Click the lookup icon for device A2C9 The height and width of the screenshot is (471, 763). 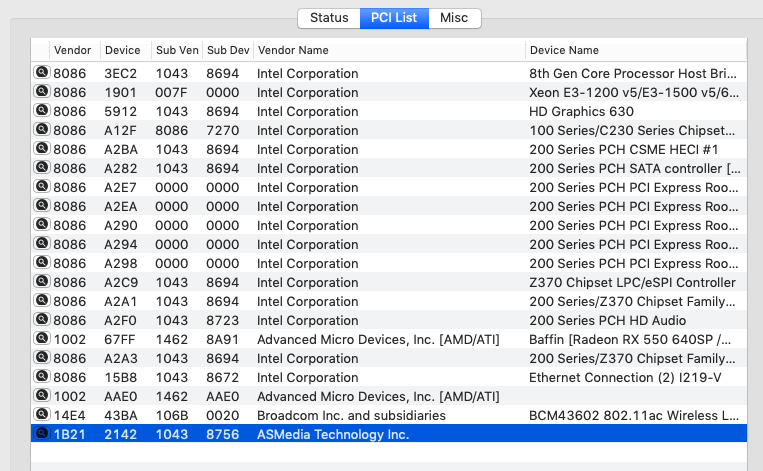tap(42, 281)
